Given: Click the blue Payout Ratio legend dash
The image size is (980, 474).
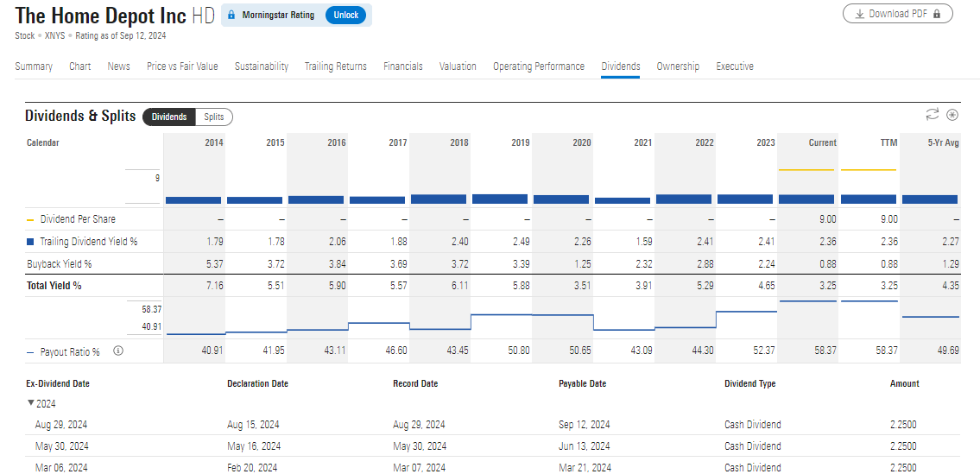Looking at the screenshot, I should (x=30, y=352).
